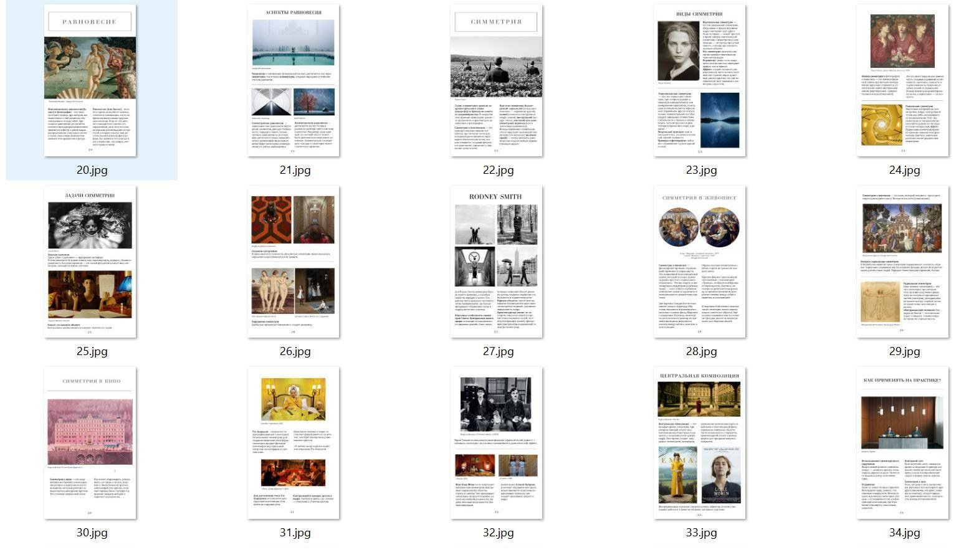Click the 30.jpg file name label
Viewport: 974px width, 560px height.
tap(92, 533)
